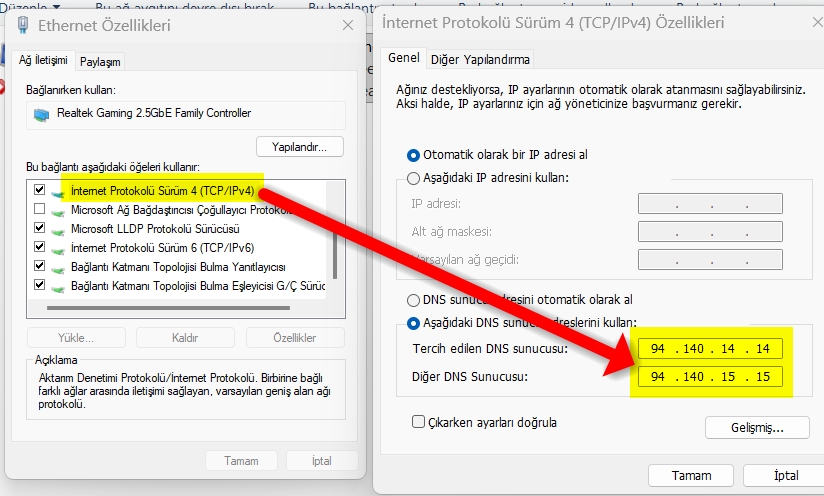Tick the Çıkarken ayarları doğrula checkbox
The image size is (824, 496).
pyautogui.click(x=418, y=421)
